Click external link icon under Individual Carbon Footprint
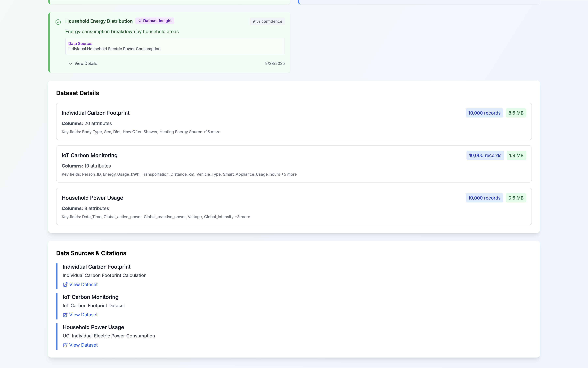 65,284
